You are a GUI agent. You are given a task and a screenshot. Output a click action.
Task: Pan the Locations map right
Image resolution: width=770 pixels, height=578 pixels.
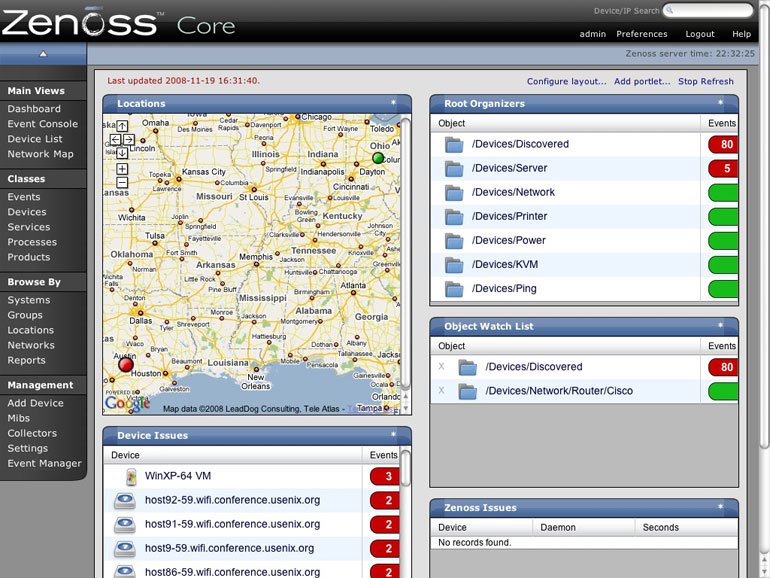click(129, 139)
